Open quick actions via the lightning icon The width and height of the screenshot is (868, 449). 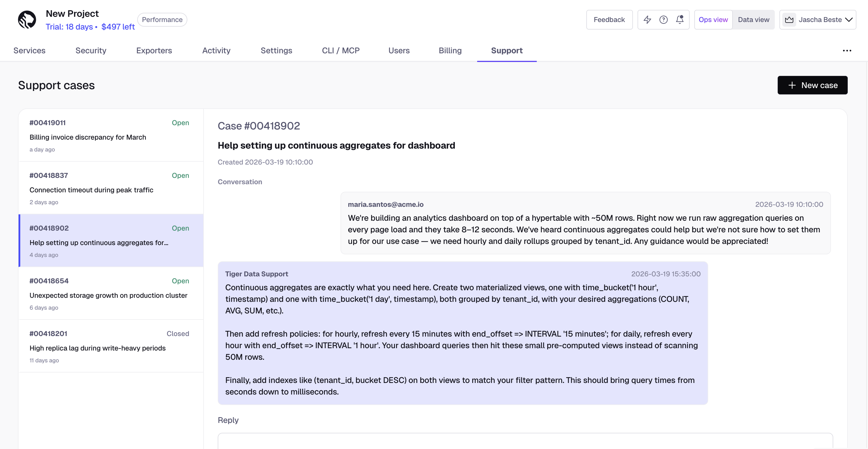pos(647,19)
